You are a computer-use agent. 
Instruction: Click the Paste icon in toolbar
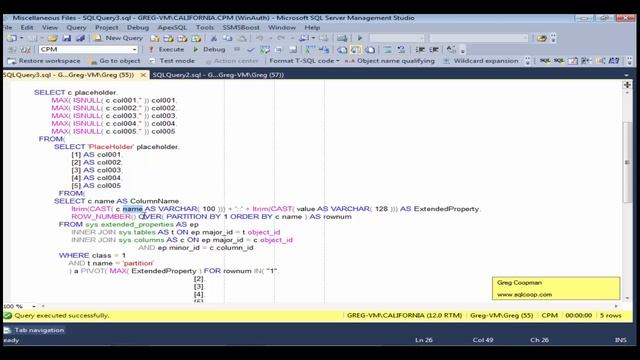pos(242,38)
